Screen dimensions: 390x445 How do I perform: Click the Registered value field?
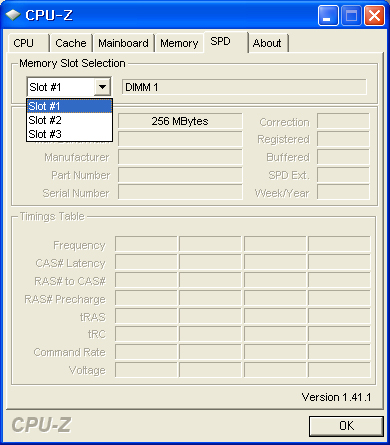[x=343, y=139]
